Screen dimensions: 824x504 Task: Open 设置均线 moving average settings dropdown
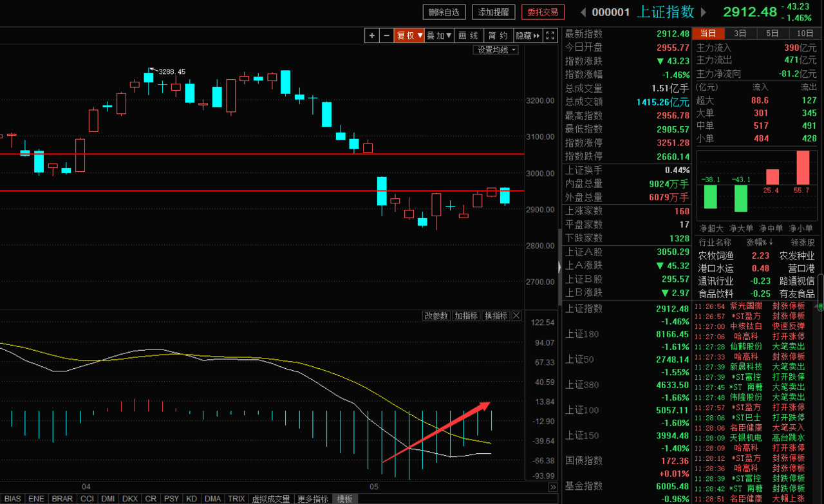(496, 50)
